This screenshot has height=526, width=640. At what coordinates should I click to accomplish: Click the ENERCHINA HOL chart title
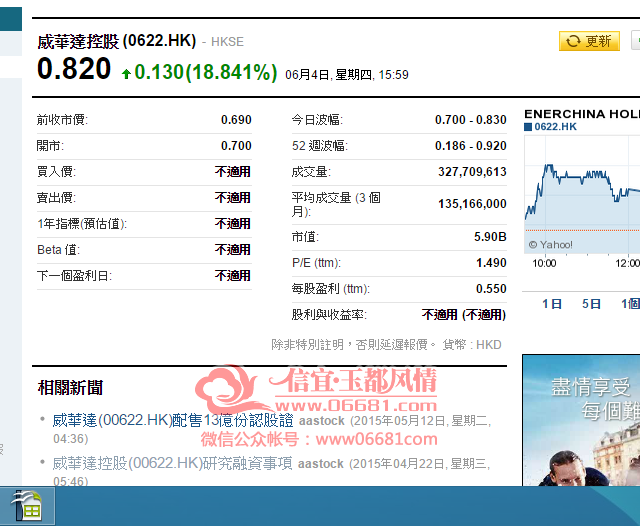(582, 114)
